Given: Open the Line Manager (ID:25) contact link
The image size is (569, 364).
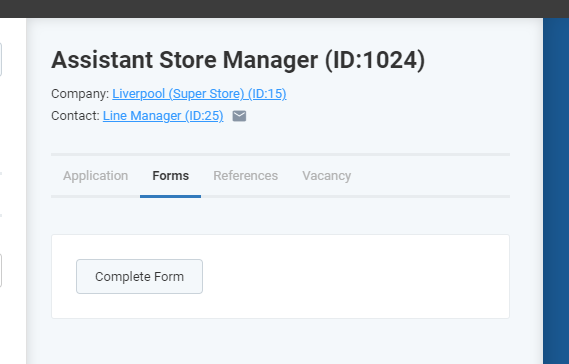Looking at the screenshot, I should [x=163, y=116].
